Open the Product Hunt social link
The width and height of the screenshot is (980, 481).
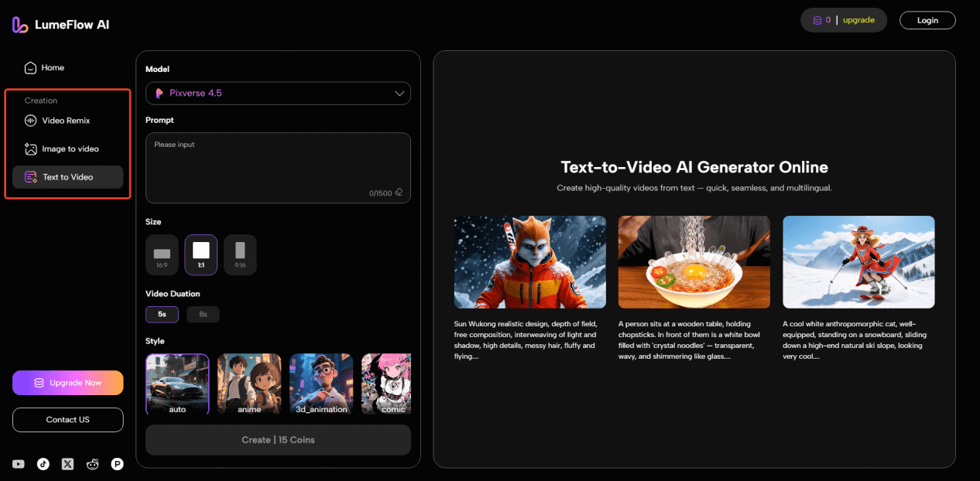[x=118, y=464]
